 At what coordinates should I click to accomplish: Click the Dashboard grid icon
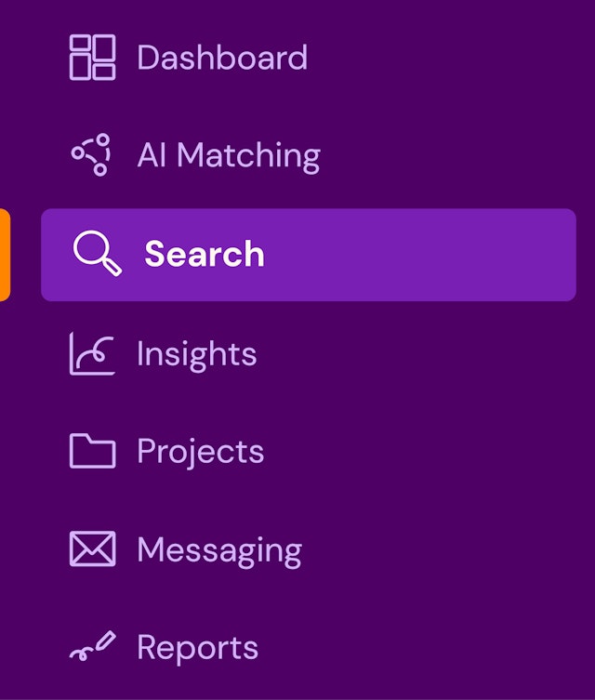tap(92, 58)
